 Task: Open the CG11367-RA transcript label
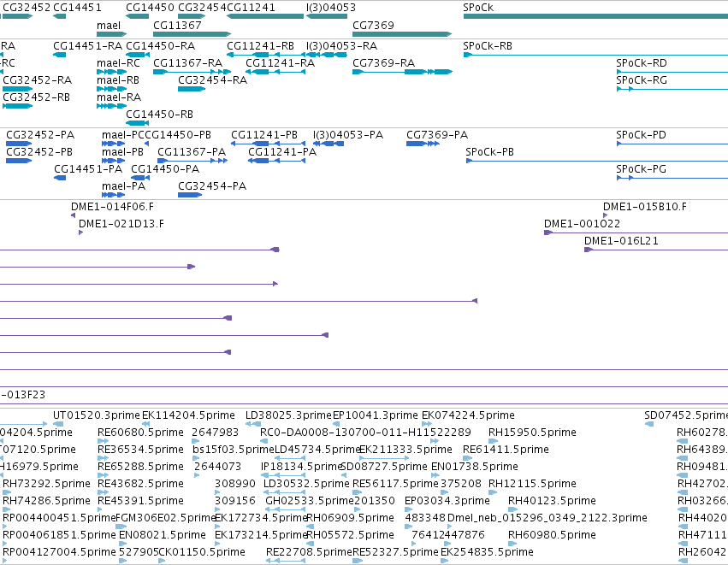pyautogui.click(x=188, y=63)
